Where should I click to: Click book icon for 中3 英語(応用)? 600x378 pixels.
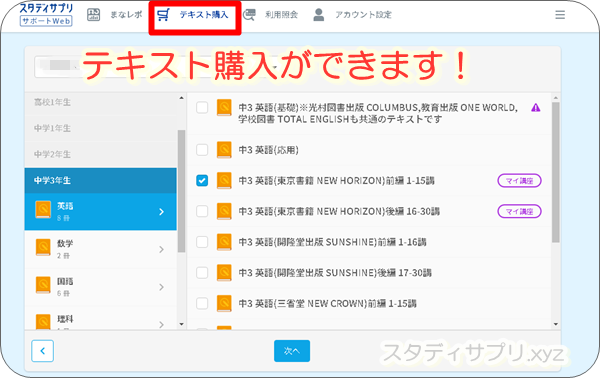pyautogui.click(x=224, y=150)
